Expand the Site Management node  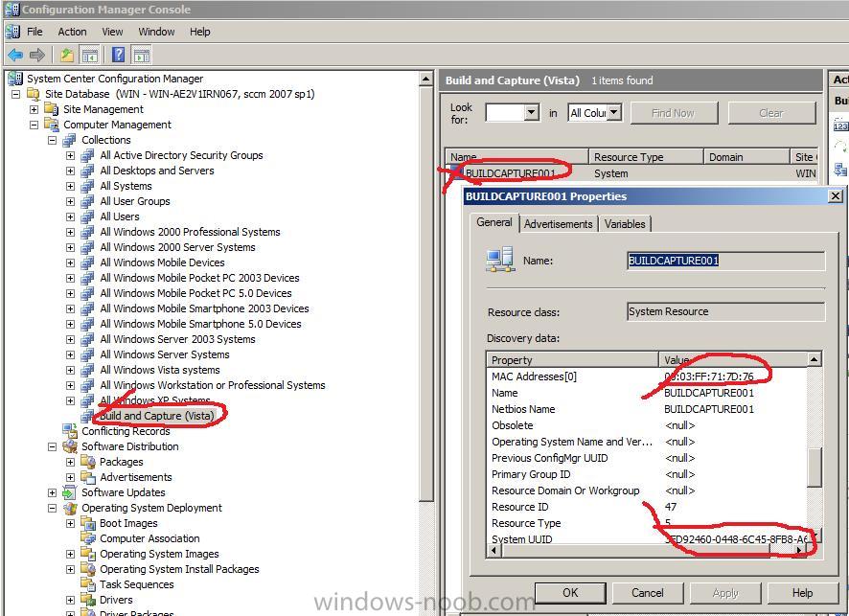[x=34, y=109]
